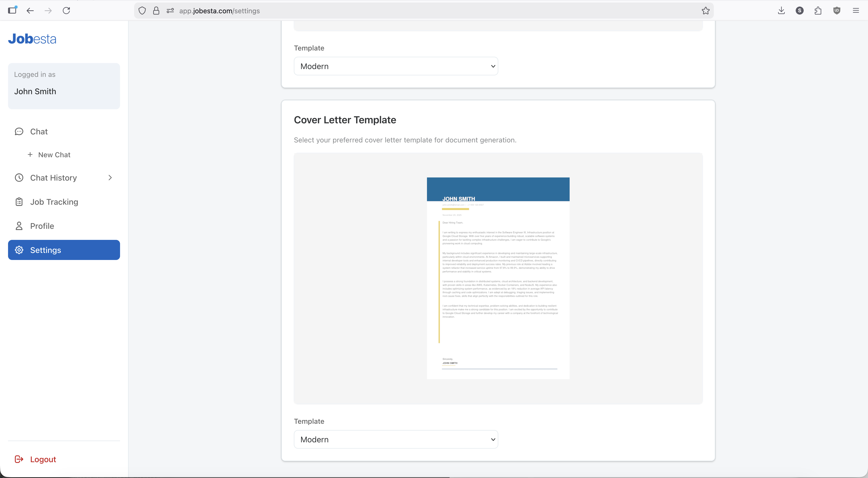Image resolution: width=868 pixels, height=478 pixels.
Task: Click the Chat History clock icon
Action: click(x=19, y=178)
